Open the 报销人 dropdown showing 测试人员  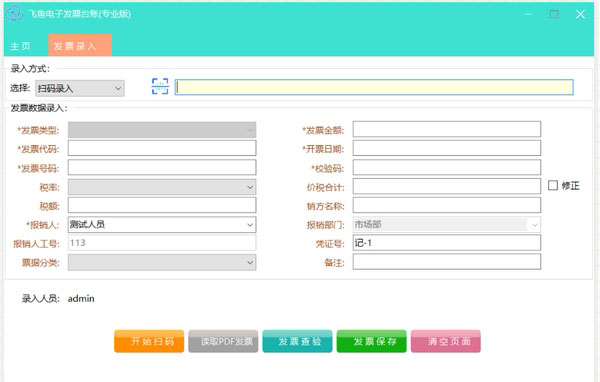[x=162, y=224]
